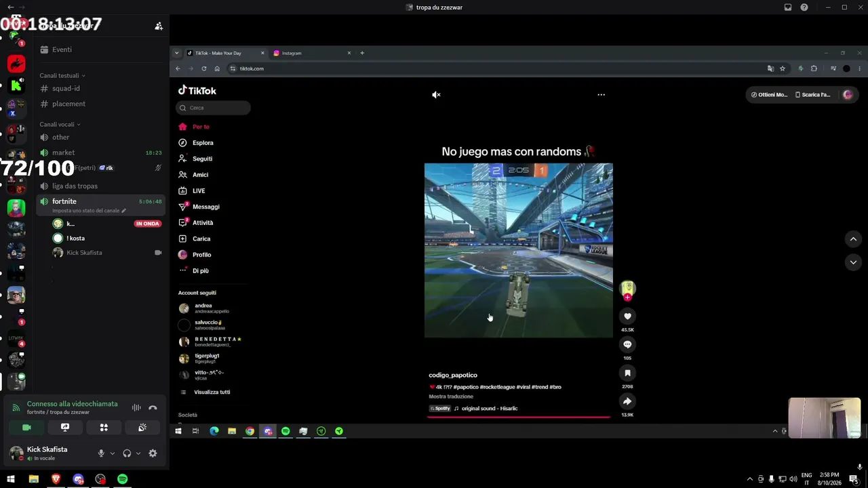Image resolution: width=868 pixels, height=488 pixels.
Task: Join the other voice channel
Action: [x=102, y=138]
